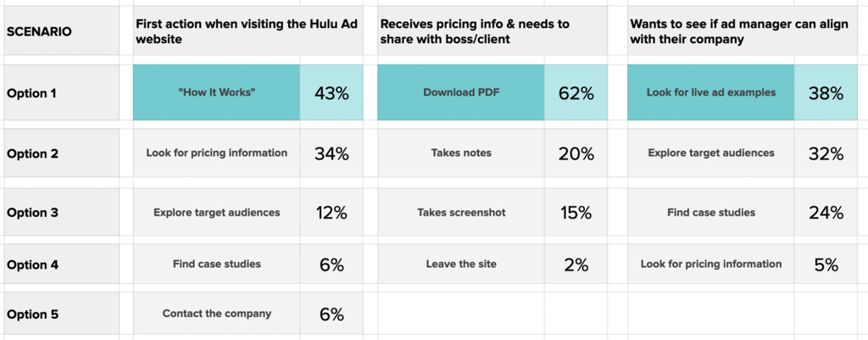The height and width of the screenshot is (340, 868).
Task: Select the Leave the site cell
Action: 460,265
